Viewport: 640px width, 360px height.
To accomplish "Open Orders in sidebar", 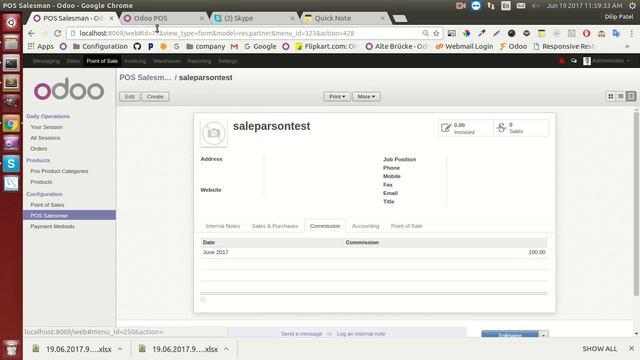I will (x=39, y=149).
